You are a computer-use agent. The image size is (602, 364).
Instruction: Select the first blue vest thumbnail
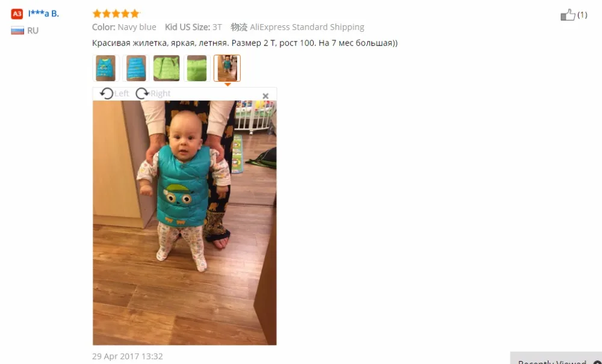coord(105,68)
